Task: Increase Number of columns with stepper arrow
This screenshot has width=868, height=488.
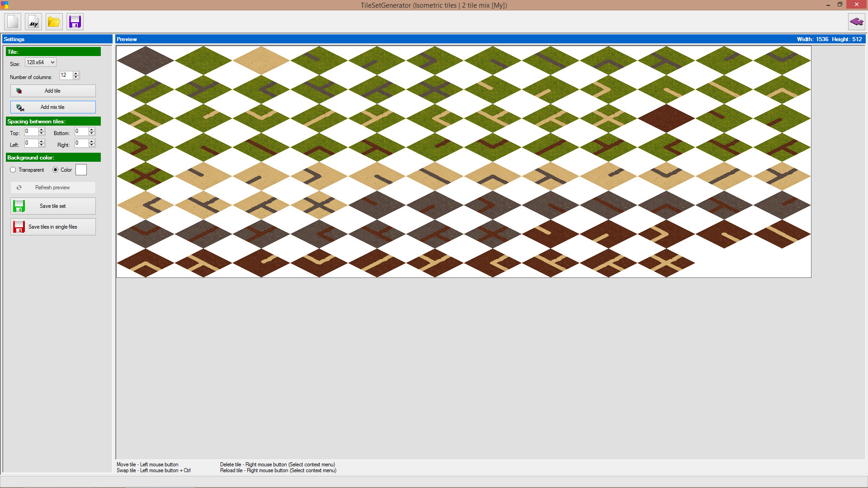Action: click(76, 73)
